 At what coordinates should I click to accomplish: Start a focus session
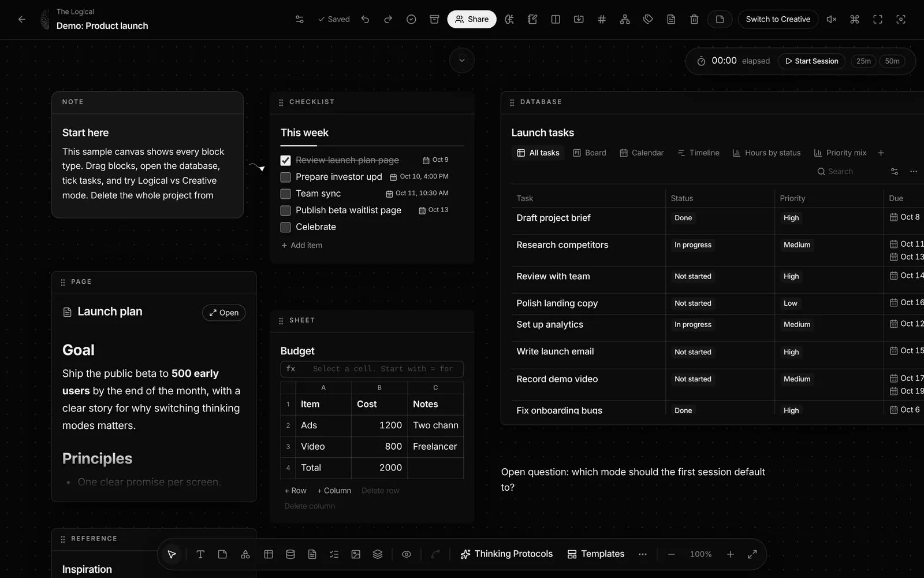(811, 61)
